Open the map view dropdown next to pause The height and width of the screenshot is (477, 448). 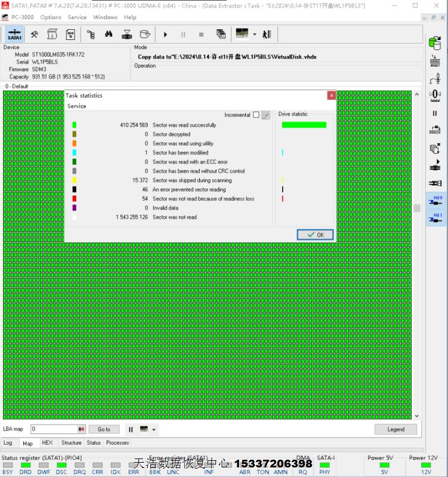click(x=154, y=429)
